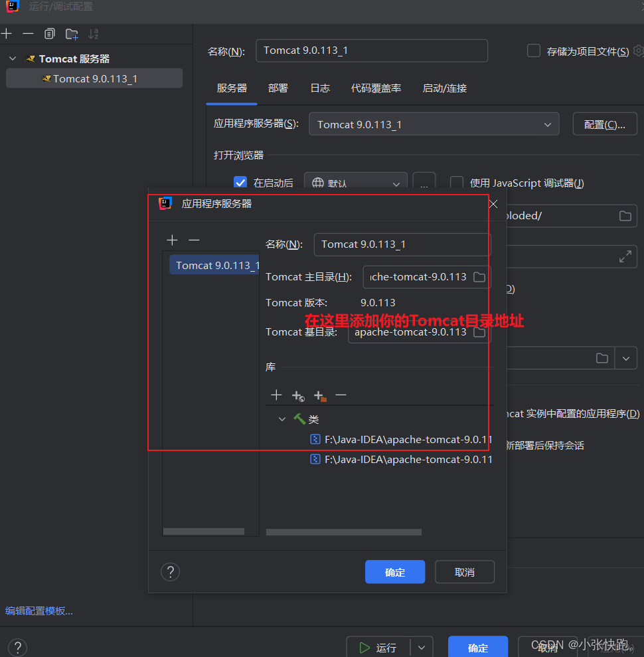Image resolution: width=644 pixels, height=657 pixels.
Task: Browse folder for Tomcat 基目录
Action: [x=479, y=332]
